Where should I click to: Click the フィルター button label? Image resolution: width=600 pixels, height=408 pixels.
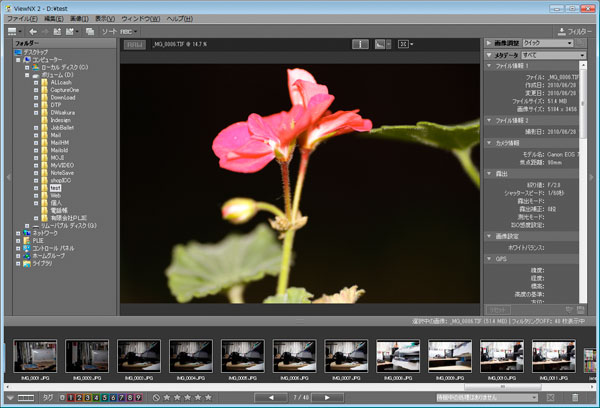point(580,32)
